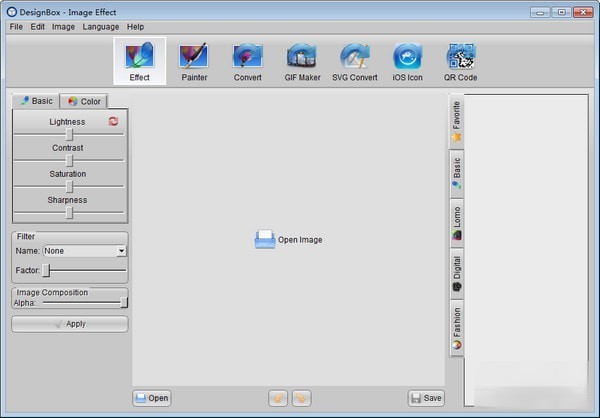The height and width of the screenshot is (418, 600).
Task: Open the Basic effects side tab
Action: click(457, 174)
